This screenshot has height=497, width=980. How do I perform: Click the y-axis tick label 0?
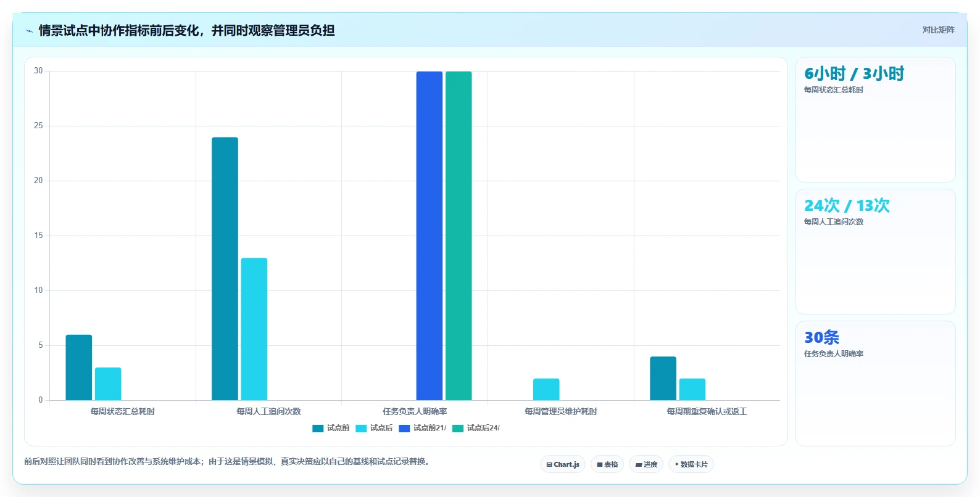point(41,400)
